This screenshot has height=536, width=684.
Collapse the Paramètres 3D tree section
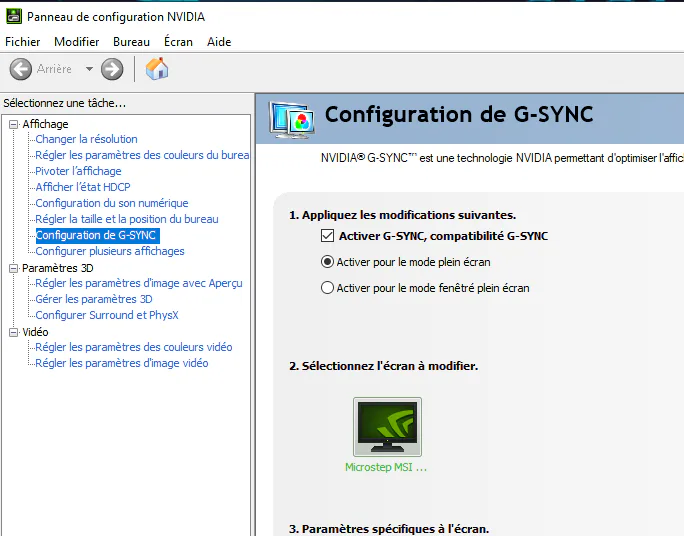point(14,268)
